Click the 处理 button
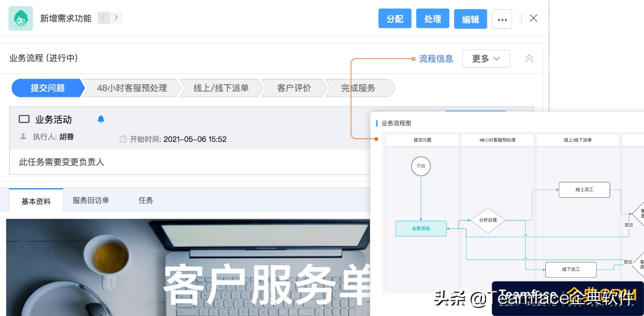This screenshot has height=316, width=644. click(x=433, y=19)
